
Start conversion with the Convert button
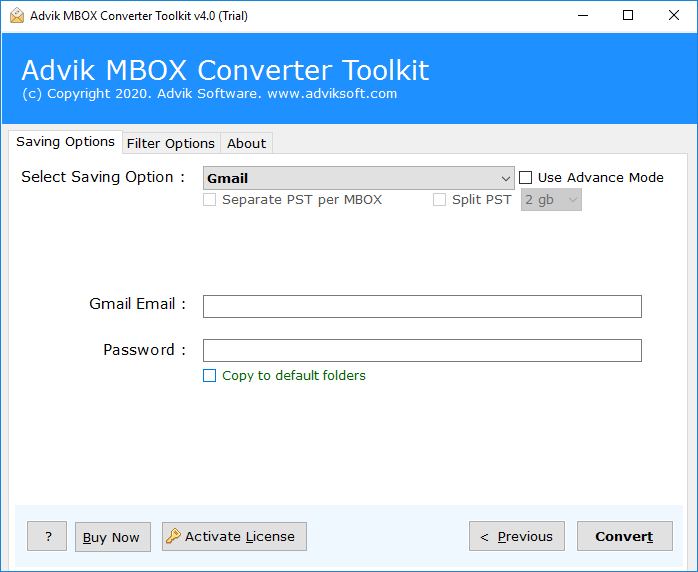click(x=625, y=536)
